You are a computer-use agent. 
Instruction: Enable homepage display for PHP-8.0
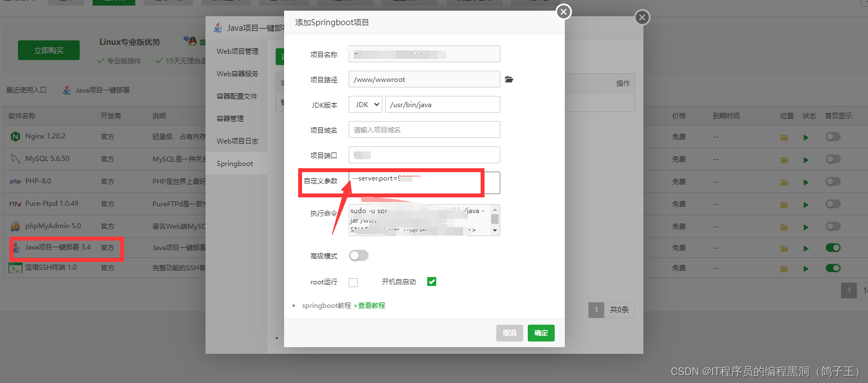point(833,181)
